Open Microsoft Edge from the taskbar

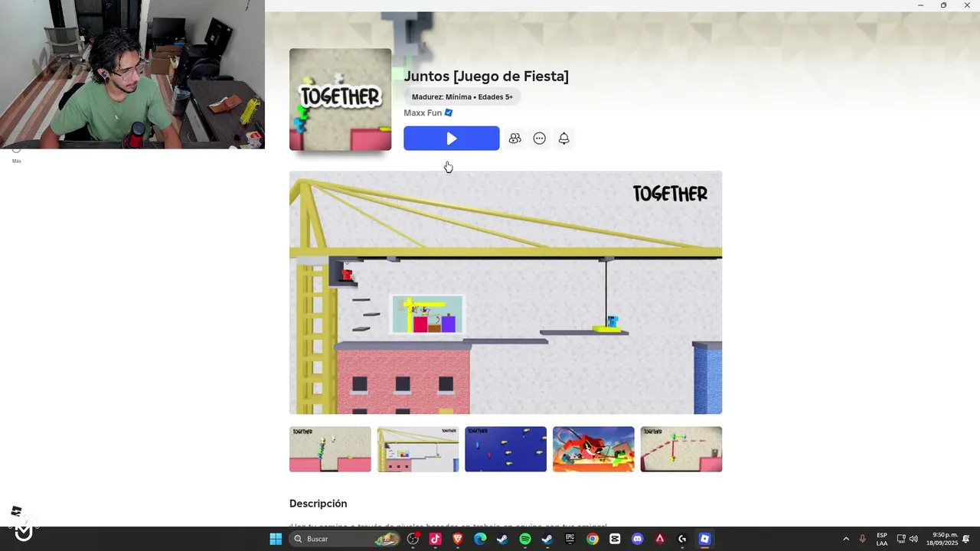coord(480,539)
